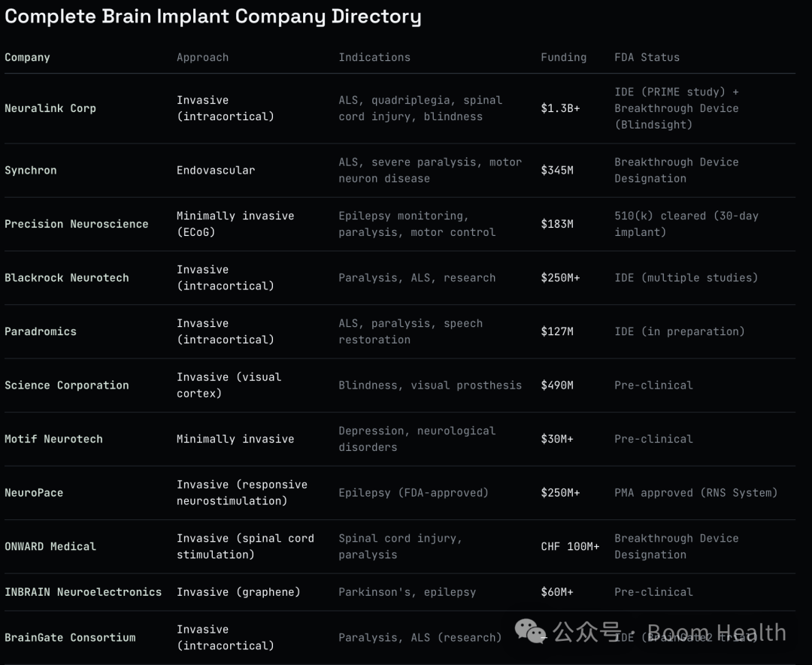Image resolution: width=812 pixels, height=665 pixels.
Task: Click ONWARD Medical in the directory
Action: 50,546
